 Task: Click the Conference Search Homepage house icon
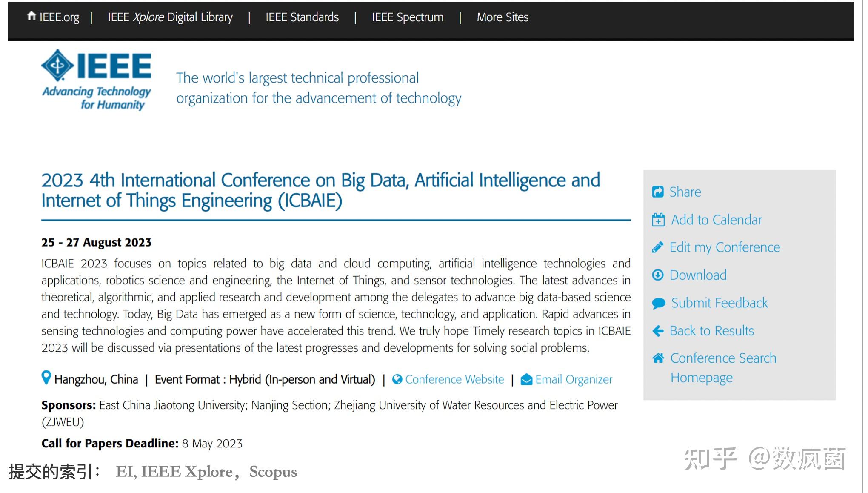658,358
